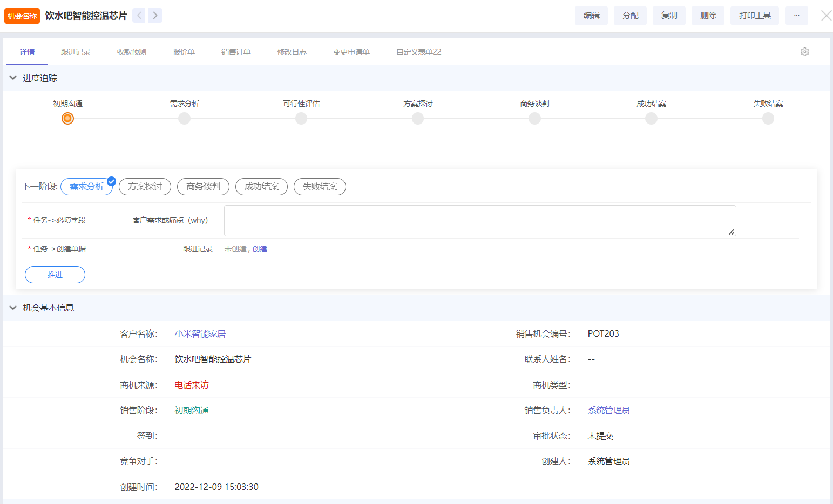This screenshot has height=504, width=833.
Task: Close the detail panel with X
Action: click(826, 16)
